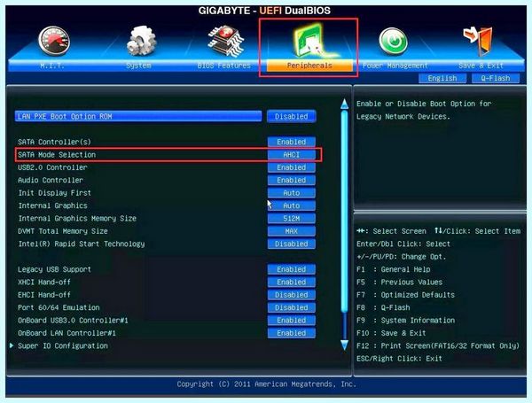Switch to the System tab
Viewport: 532px width, 403px height.
point(138,66)
